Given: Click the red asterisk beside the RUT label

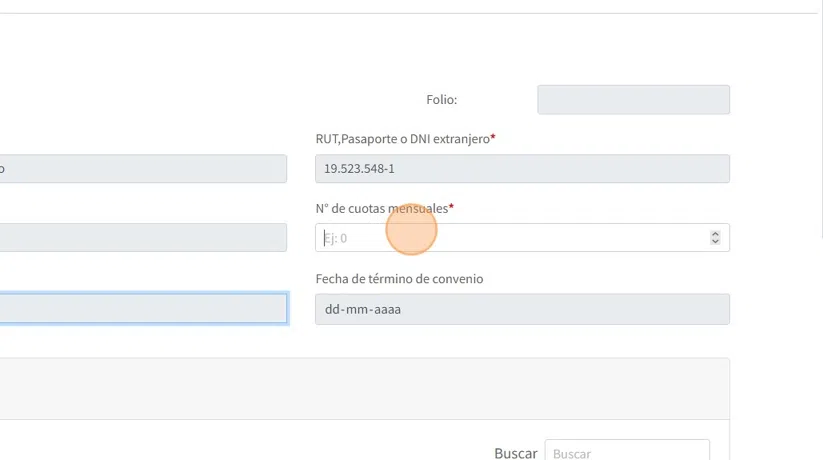Looking at the screenshot, I should pyautogui.click(x=493, y=138).
